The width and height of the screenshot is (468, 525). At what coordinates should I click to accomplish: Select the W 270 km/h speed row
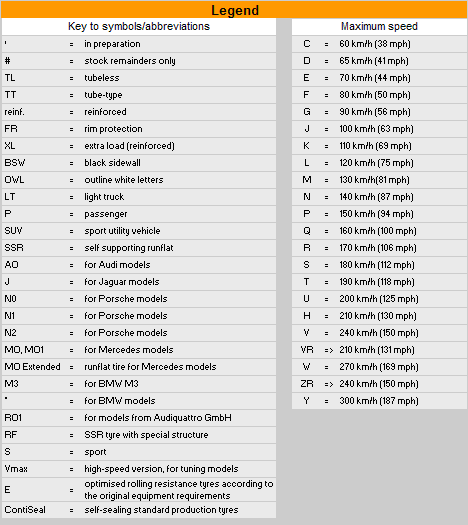[x=379, y=367]
